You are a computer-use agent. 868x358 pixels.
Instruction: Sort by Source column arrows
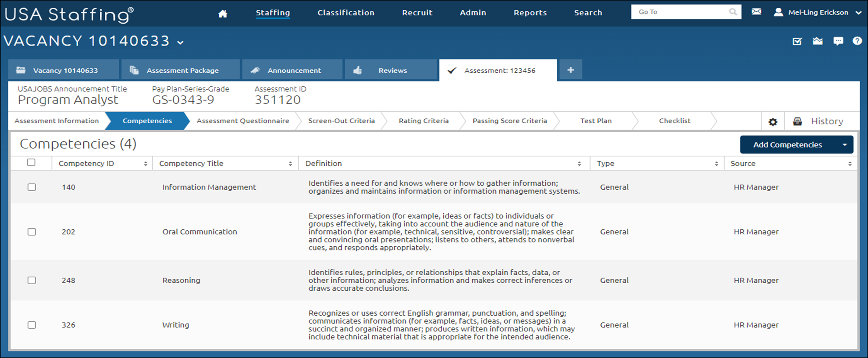pyautogui.click(x=850, y=164)
